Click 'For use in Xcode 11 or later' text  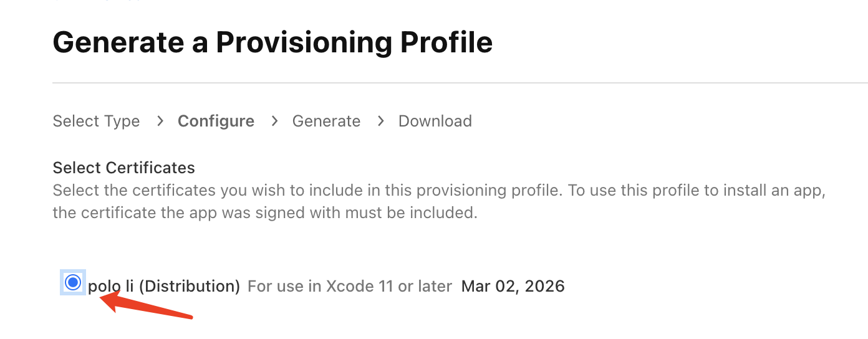pyautogui.click(x=349, y=286)
